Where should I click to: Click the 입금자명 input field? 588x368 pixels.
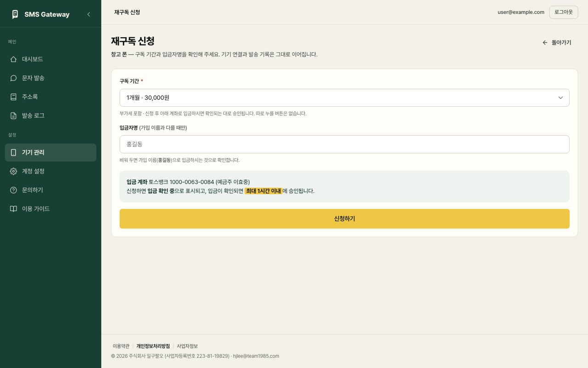[345, 144]
